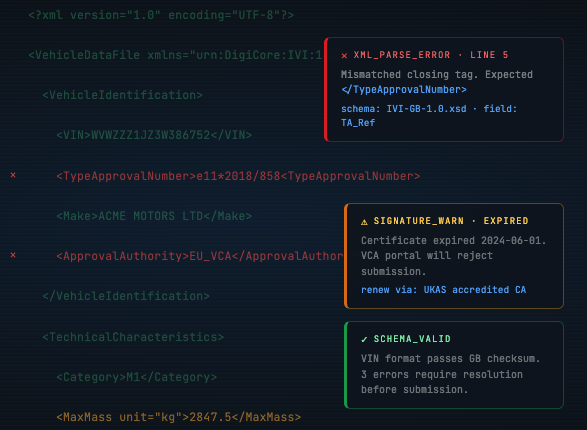Select the XML_PARSE_ERROR · LINE 5 heading
The image size is (587, 430).
point(431,55)
